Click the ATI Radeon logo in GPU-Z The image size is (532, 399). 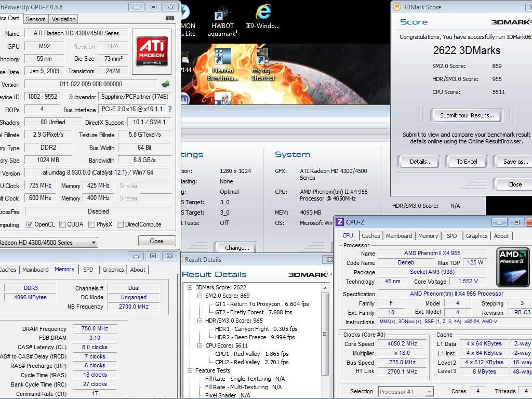tap(152, 51)
